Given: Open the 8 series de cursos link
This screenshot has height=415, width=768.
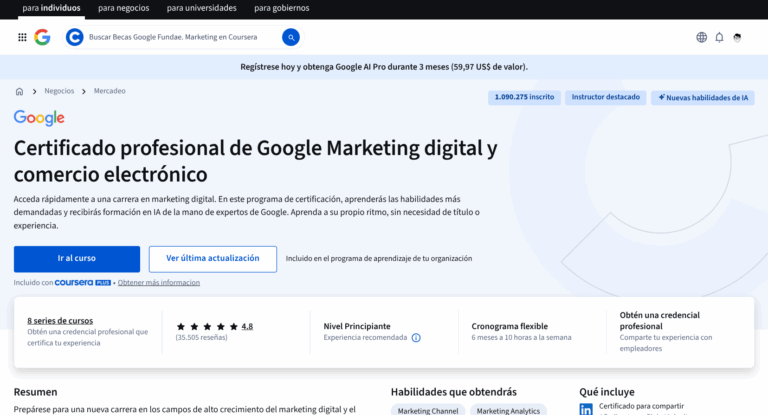Looking at the screenshot, I should pyautogui.click(x=60, y=321).
